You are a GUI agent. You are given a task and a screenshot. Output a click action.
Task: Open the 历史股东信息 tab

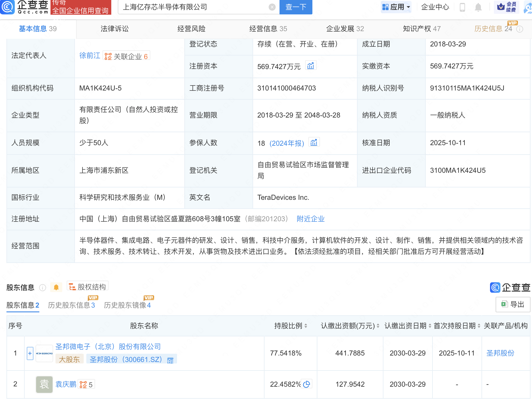(x=71, y=305)
